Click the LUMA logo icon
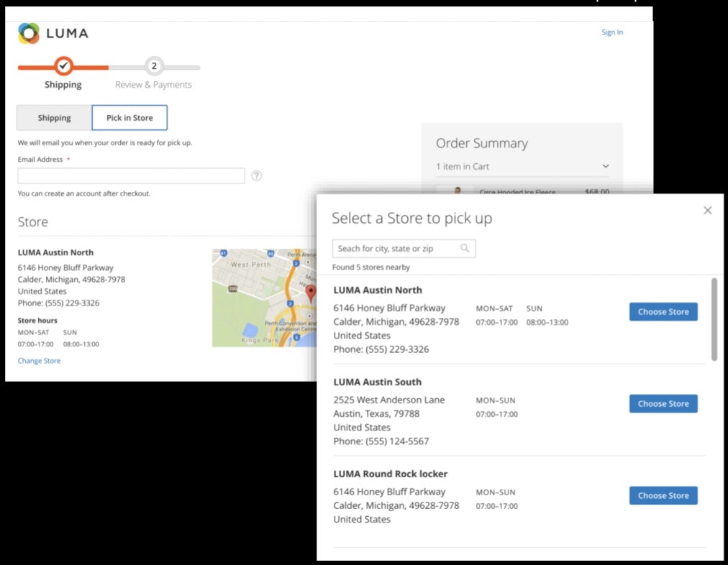Viewport: 728px width, 565px height. point(29,33)
